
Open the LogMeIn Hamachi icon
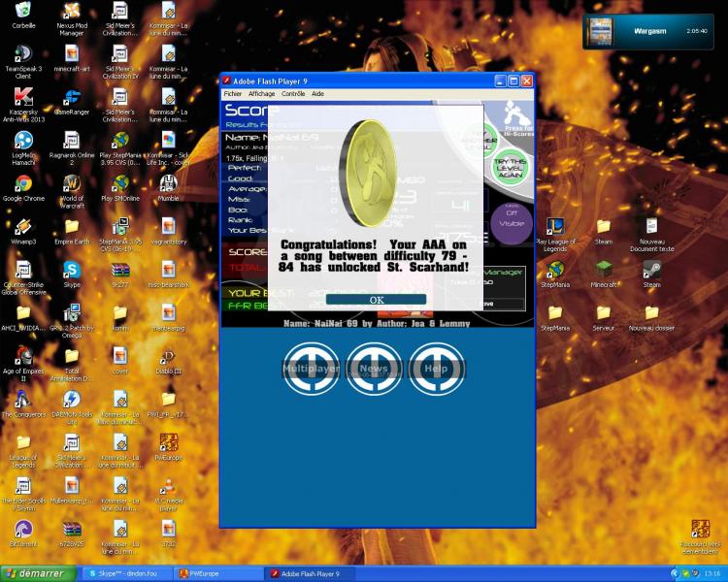click(x=23, y=148)
